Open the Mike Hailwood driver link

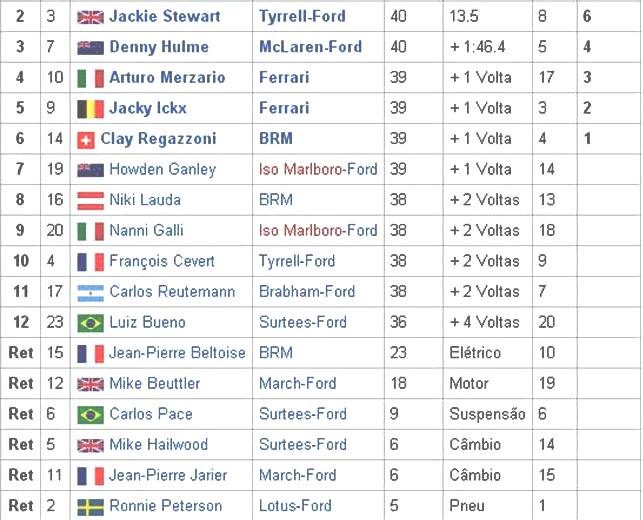[158, 444]
